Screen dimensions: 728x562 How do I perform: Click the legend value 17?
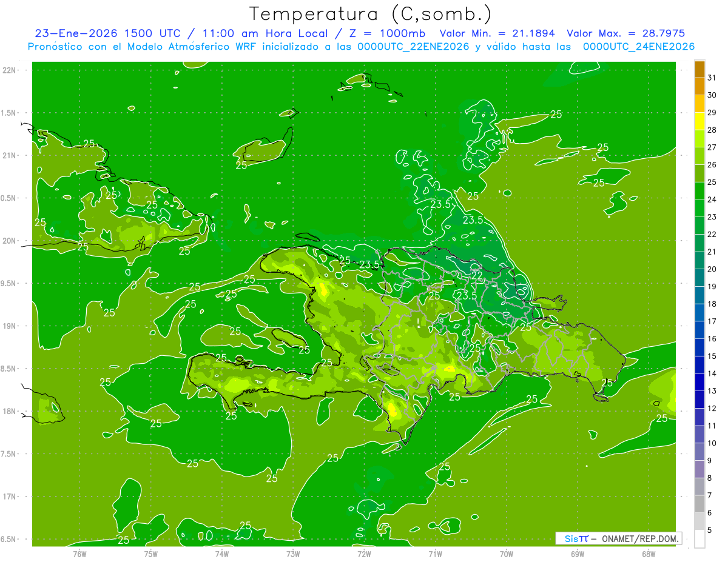[712, 321]
